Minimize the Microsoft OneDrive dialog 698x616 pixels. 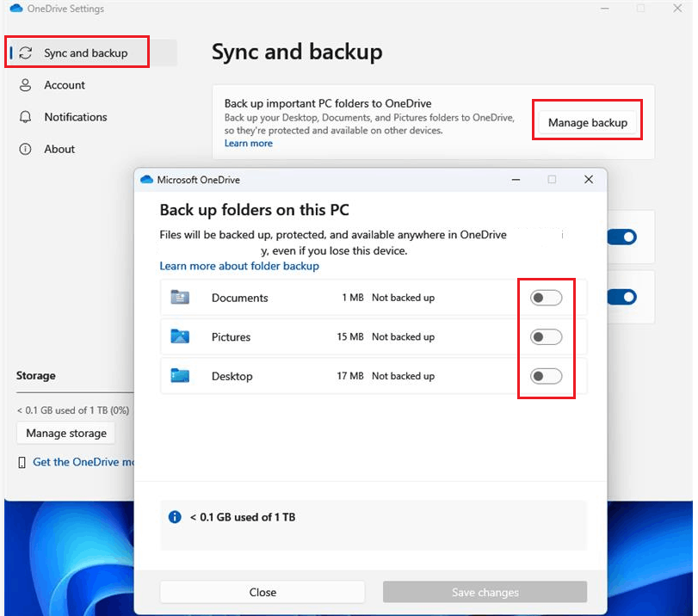click(516, 179)
